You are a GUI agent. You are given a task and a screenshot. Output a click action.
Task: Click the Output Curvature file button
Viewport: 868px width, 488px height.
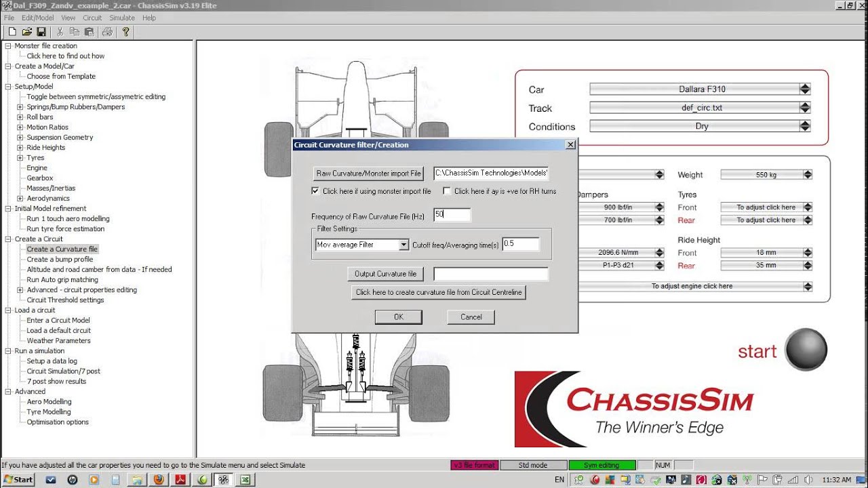point(386,274)
